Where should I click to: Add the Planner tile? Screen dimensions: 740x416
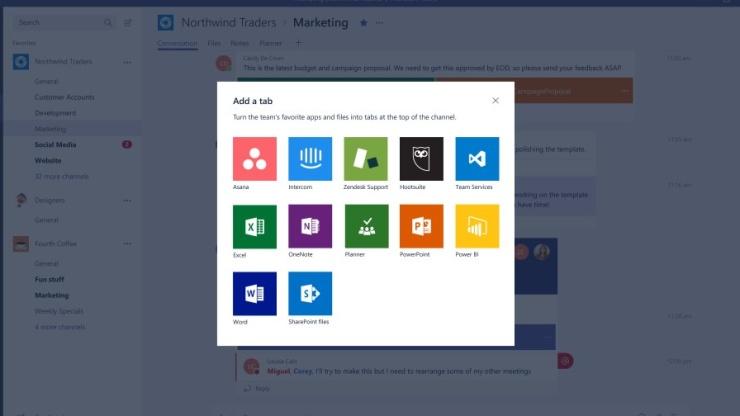coord(367,226)
